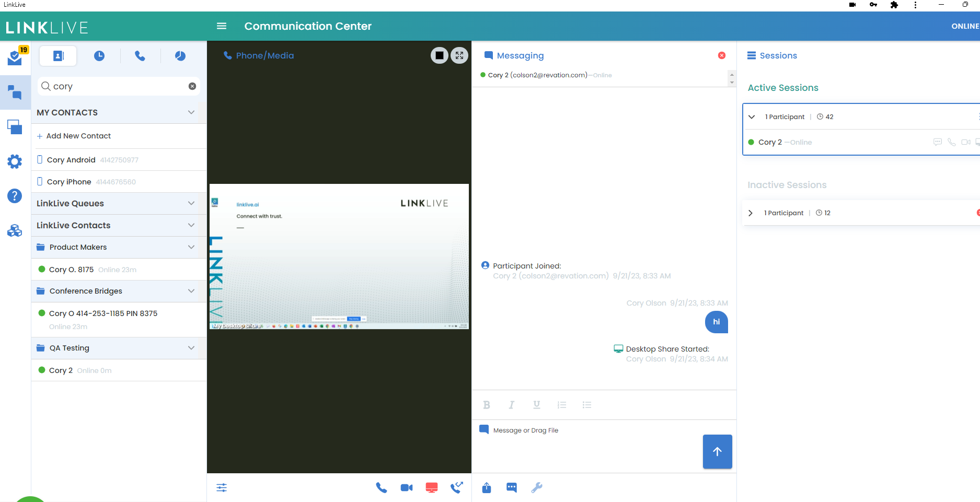Switch to the phone dialer tab
This screenshot has height=502, width=980.
pos(140,56)
